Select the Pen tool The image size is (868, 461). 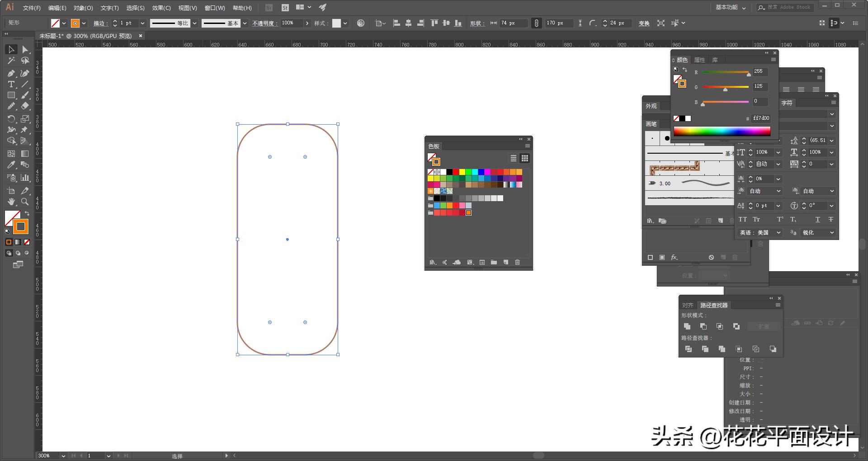click(11, 73)
